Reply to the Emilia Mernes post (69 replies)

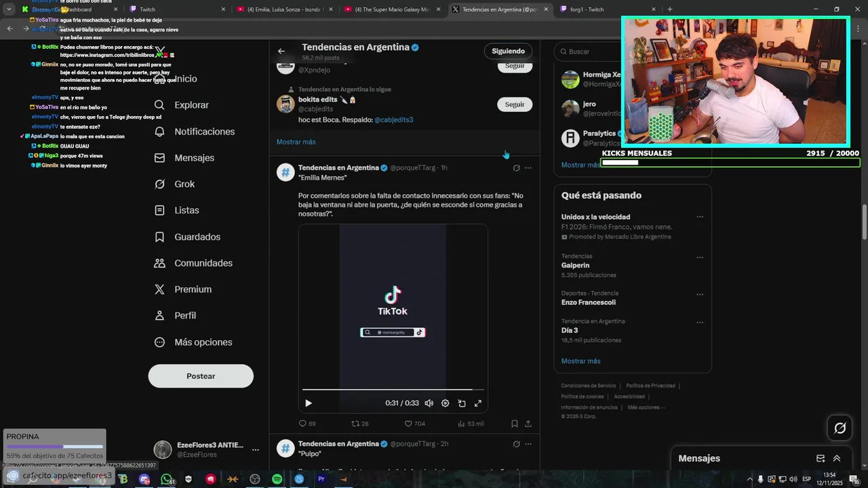[x=307, y=424]
